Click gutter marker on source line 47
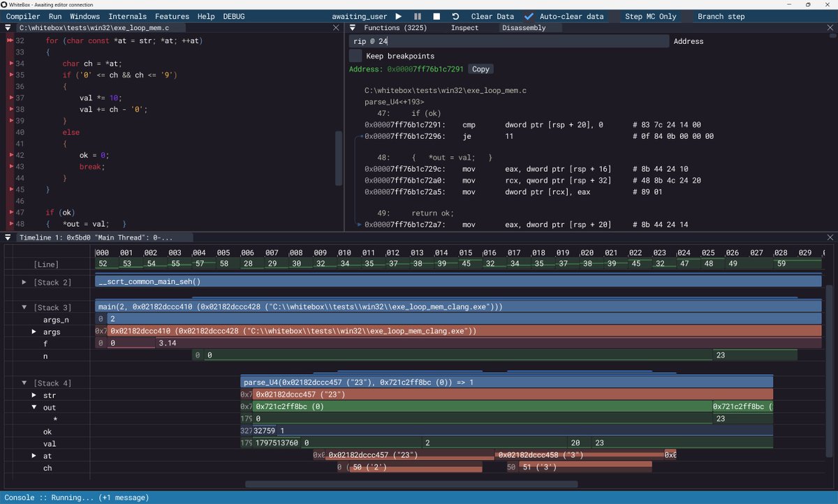This screenshot has height=504, width=838. tap(10, 212)
